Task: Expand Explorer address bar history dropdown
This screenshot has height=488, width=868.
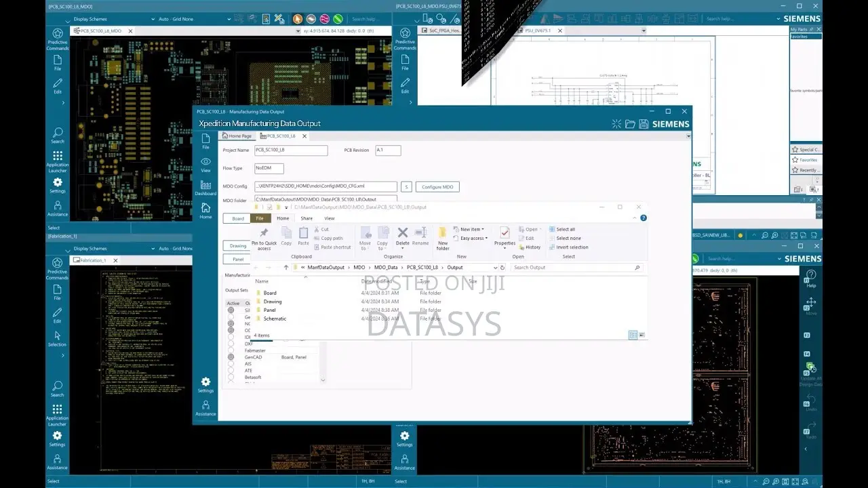Action: point(494,268)
